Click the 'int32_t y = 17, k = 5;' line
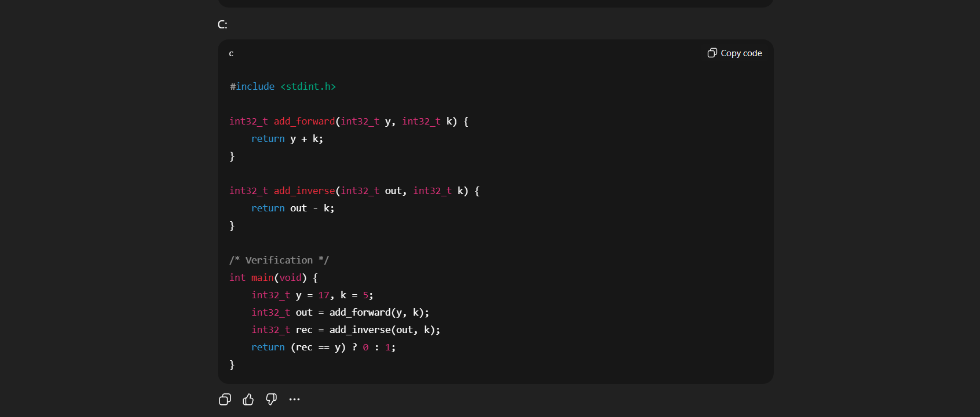This screenshot has height=417, width=980. (x=312, y=295)
